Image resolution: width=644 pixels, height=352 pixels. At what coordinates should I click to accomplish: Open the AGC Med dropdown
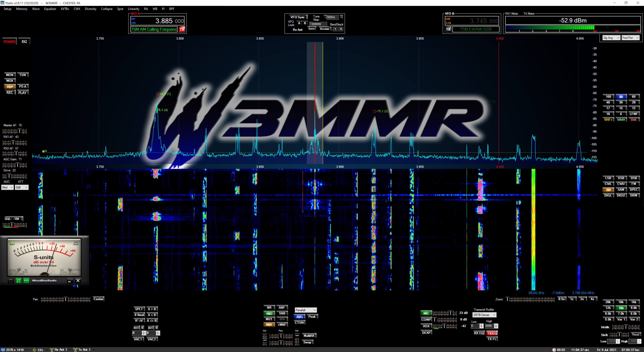tap(8, 187)
